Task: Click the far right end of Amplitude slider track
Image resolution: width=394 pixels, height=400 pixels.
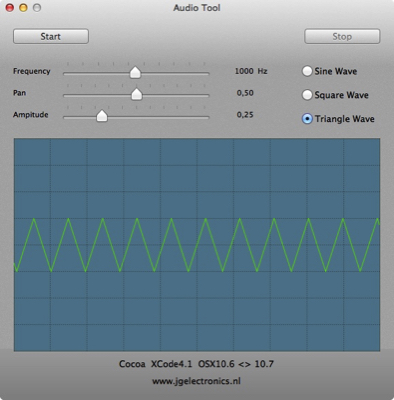Action: pos(208,118)
